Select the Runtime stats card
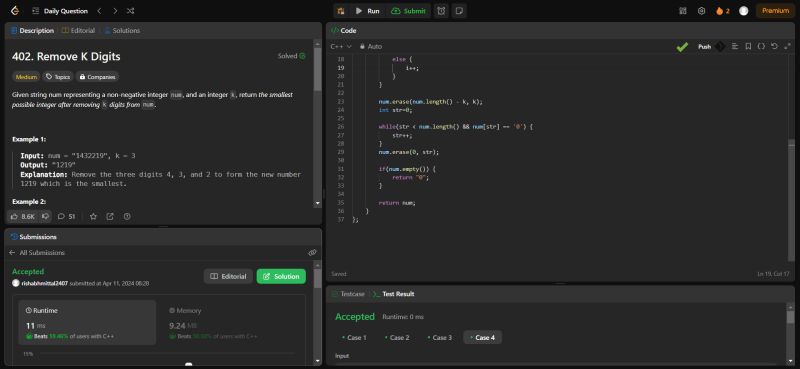Screen dimensions: 800x369 (87, 323)
